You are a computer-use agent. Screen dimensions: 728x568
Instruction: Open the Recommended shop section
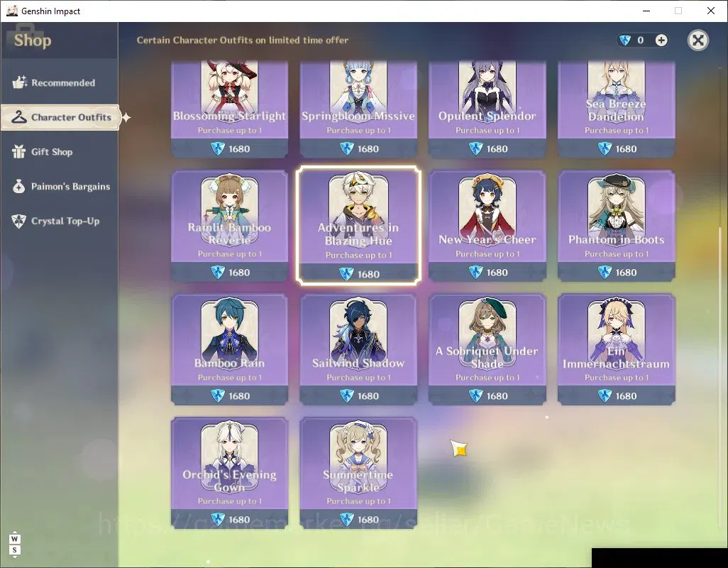point(60,82)
